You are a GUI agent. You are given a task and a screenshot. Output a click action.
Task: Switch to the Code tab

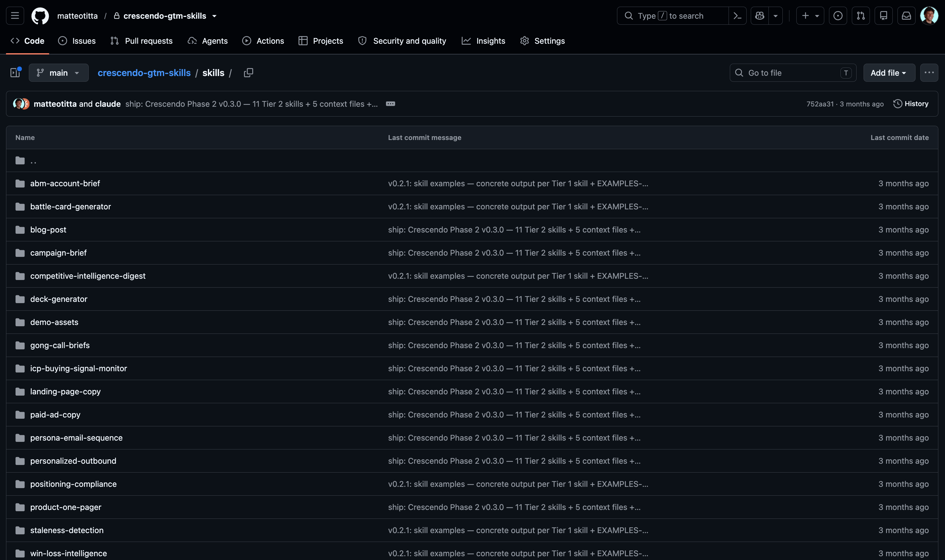click(x=28, y=41)
